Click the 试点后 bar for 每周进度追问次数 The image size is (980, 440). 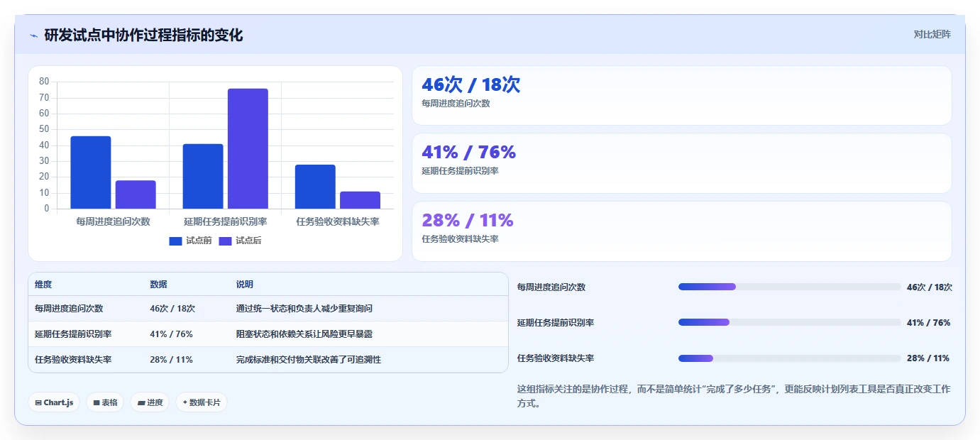coord(136,194)
